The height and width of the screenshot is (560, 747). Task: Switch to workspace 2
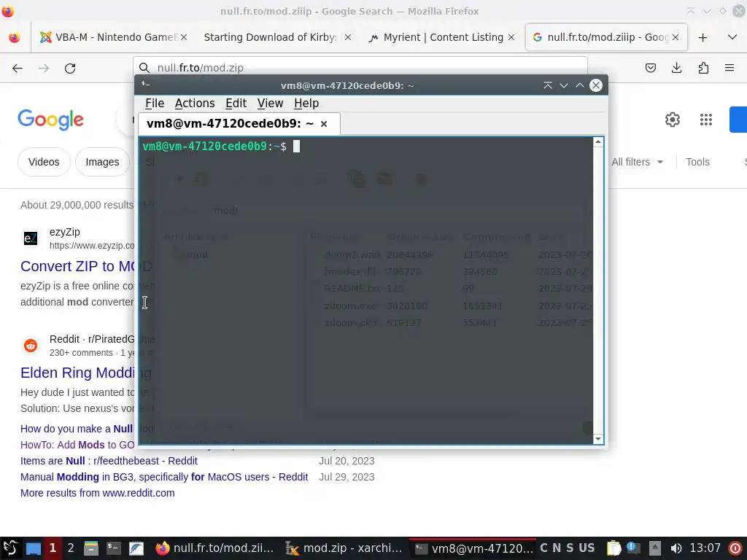pyautogui.click(x=71, y=548)
